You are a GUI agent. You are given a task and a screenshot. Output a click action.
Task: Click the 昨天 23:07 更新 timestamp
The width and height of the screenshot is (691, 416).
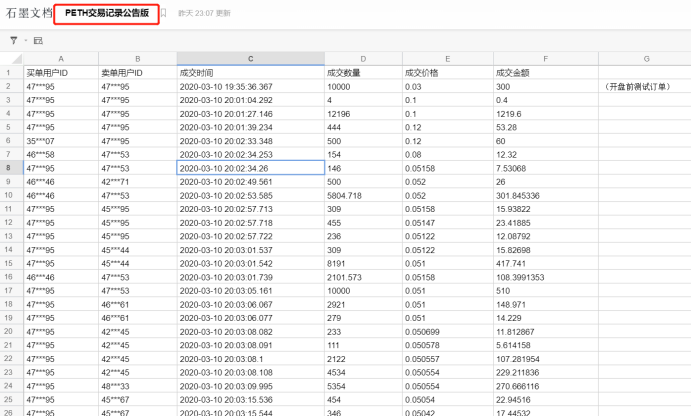[x=204, y=13]
